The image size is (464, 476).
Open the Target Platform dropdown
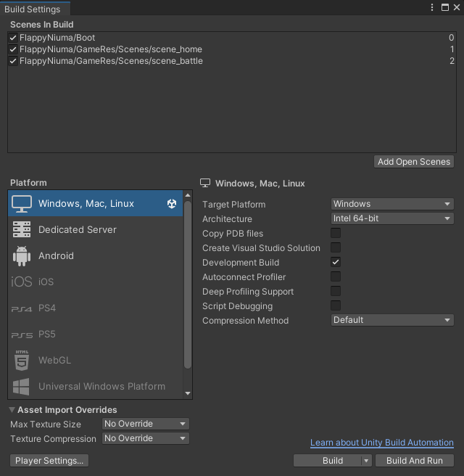coord(392,204)
